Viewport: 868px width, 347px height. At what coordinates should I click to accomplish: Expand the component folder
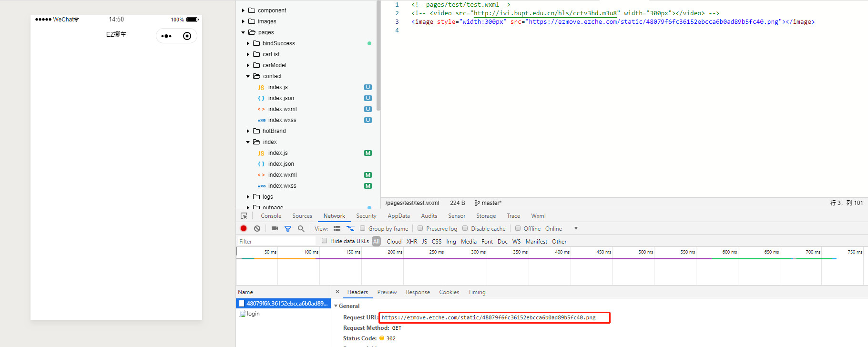[243, 10]
